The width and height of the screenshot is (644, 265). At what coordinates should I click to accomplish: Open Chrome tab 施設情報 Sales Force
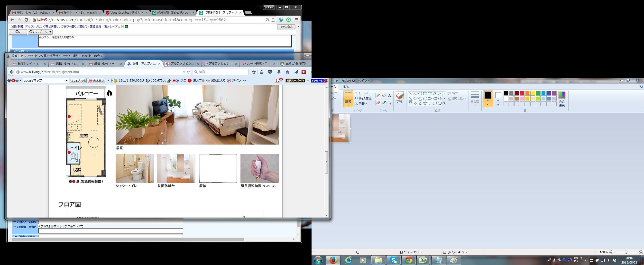(174, 12)
